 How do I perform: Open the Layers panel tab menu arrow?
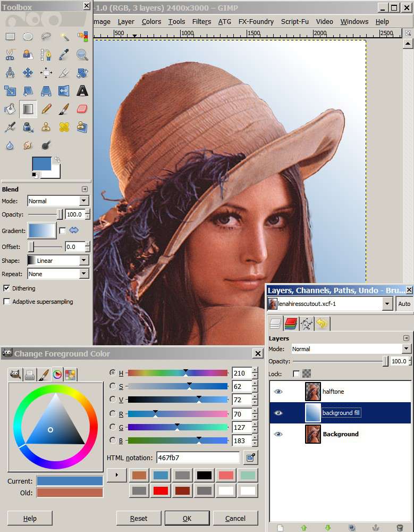point(406,338)
